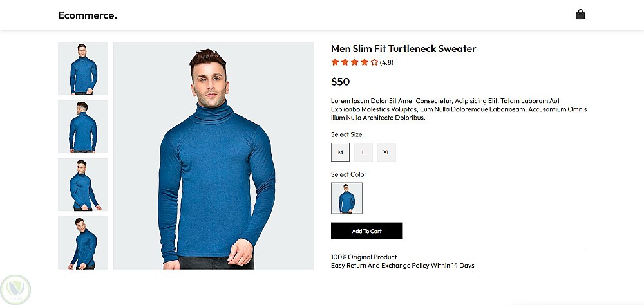Viewport: 644px width, 305px height.
Task: Click the Add To Cart button
Action: 367,231
